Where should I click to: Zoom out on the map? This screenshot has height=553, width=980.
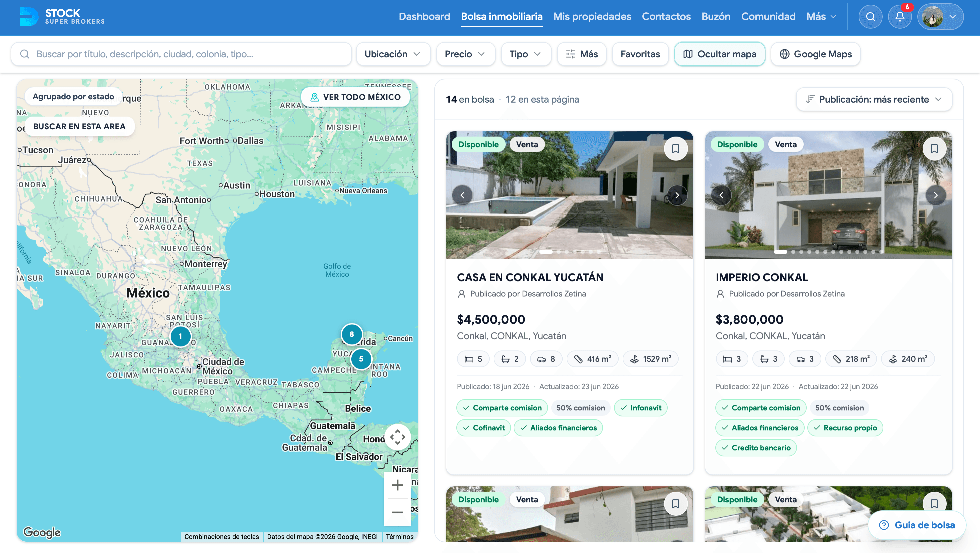[x=397, y=512]
